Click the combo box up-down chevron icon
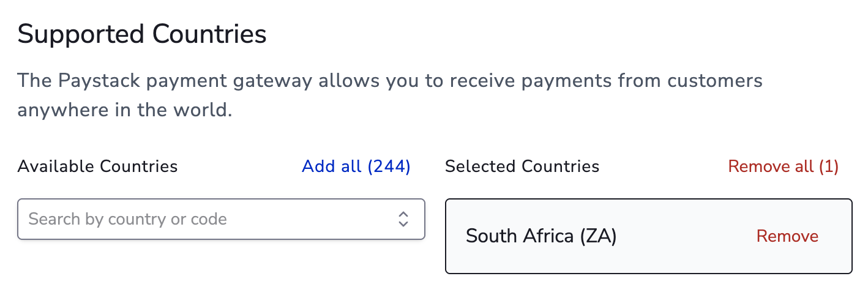The height and width of the screenshot is (306, 868). pos(403,219)
